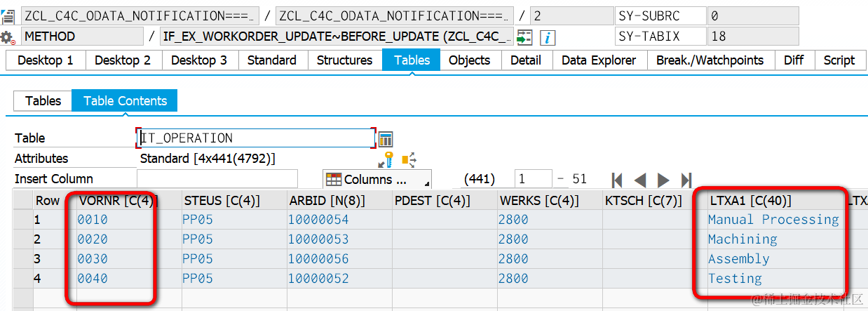This screenshot has width=868, height=311.
Task: Switch to Desktop 2 tab
Action: click(x=123, y=60)
